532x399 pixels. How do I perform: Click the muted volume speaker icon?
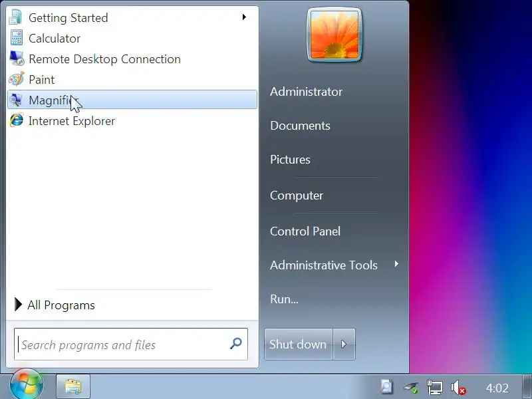coord(458,388)
